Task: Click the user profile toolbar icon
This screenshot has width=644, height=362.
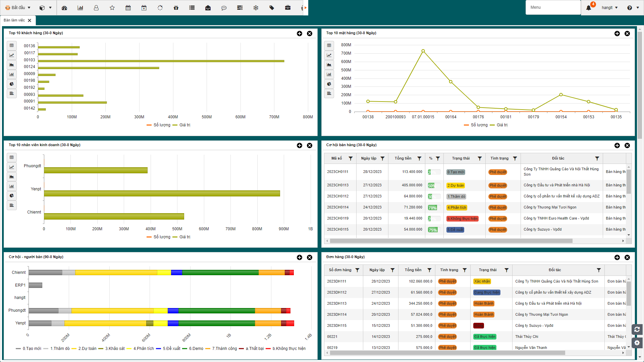Action: coord(96,8)
